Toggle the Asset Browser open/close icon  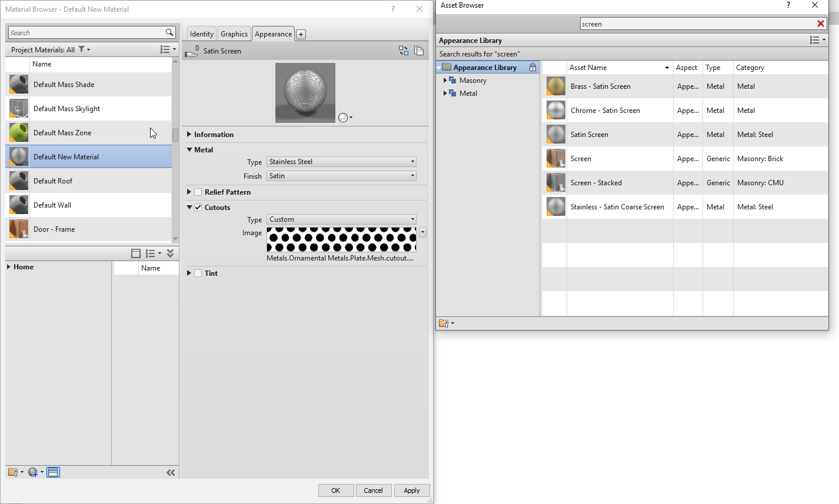(53, 472)
